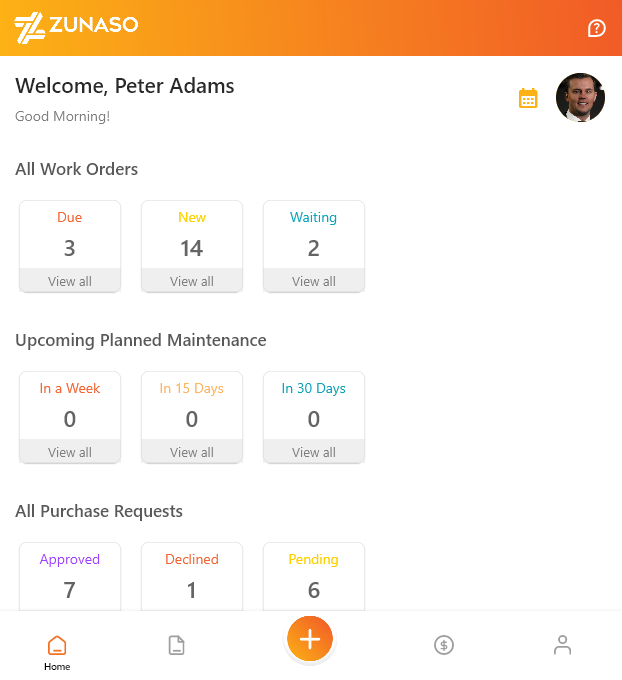622x680 pixels.
Task: Select the Due work orders count 3
Action: click(70, 248)
